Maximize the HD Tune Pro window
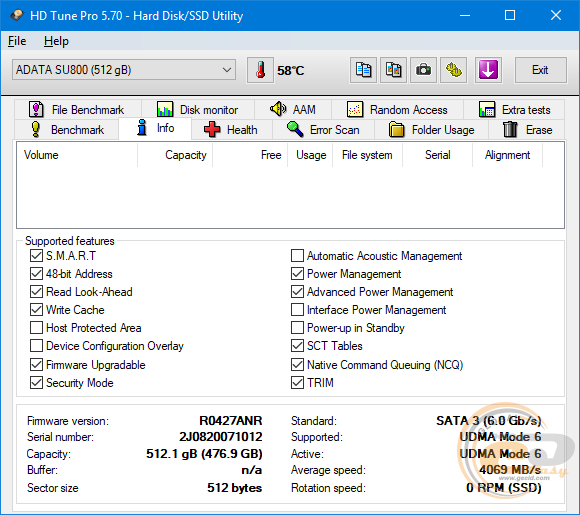The height and width of the screenshot is (515, 580). click(510, 16)
